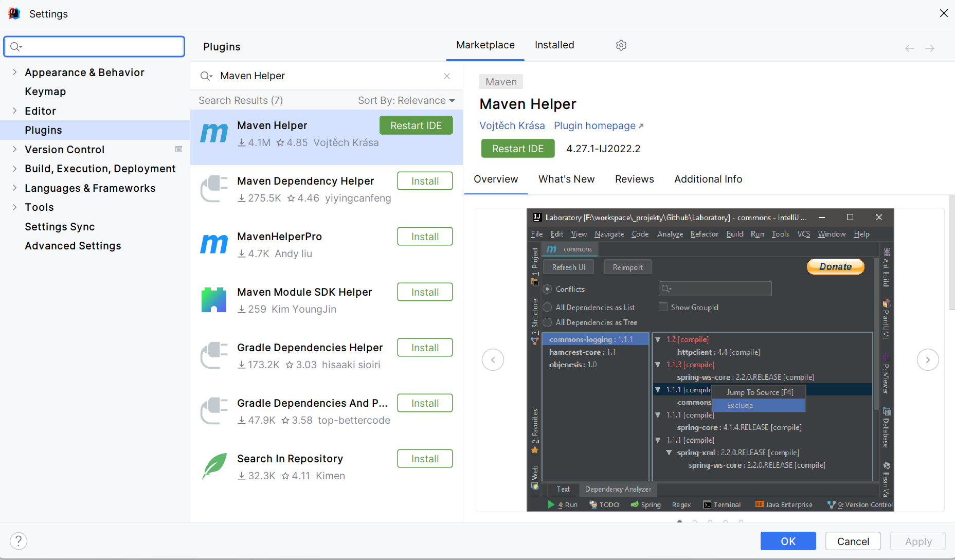
Task: Click the navigate back arrow
Action: 910,48
